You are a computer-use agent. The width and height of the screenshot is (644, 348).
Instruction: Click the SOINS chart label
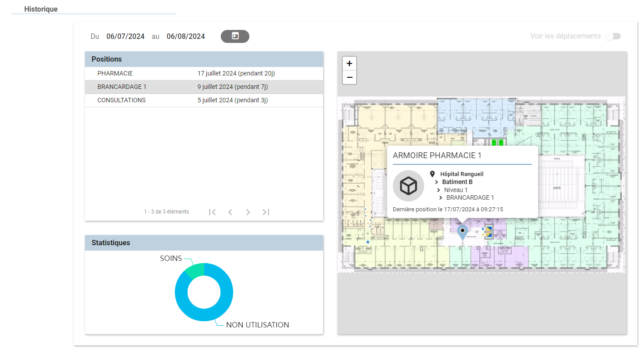(x=171, y=259)
